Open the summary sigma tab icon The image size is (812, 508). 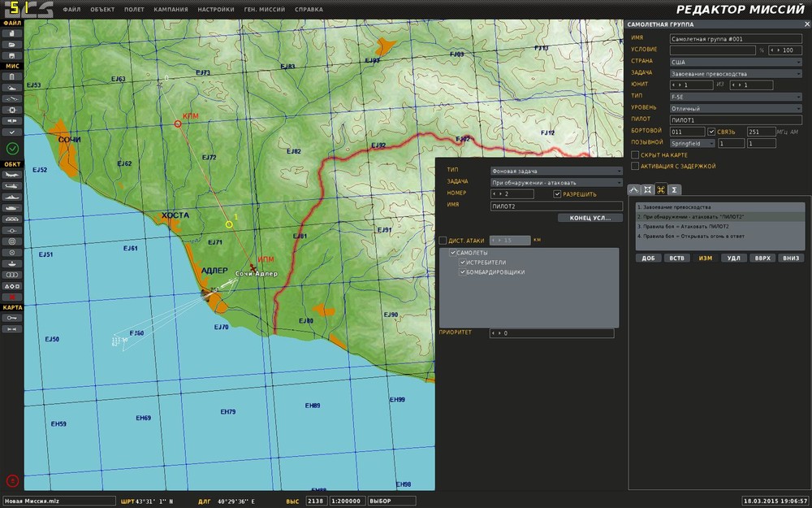click(675, 189)
